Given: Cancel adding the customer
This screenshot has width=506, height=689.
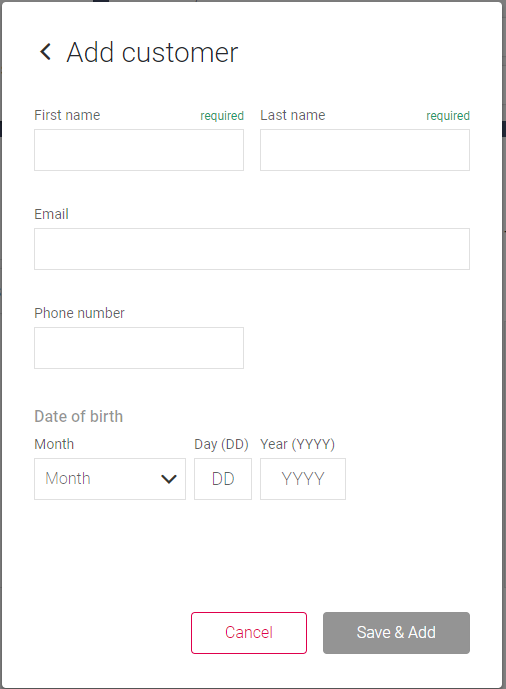Looking at the screenshot, I should (x=249, y=633).
